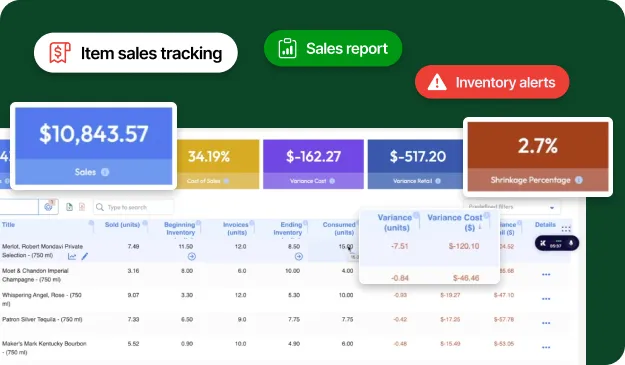Click the 2.7% Shrinkage Percentage card
Image resolution: width=625 pixels, height=365 pixels.
coord(538,157)
